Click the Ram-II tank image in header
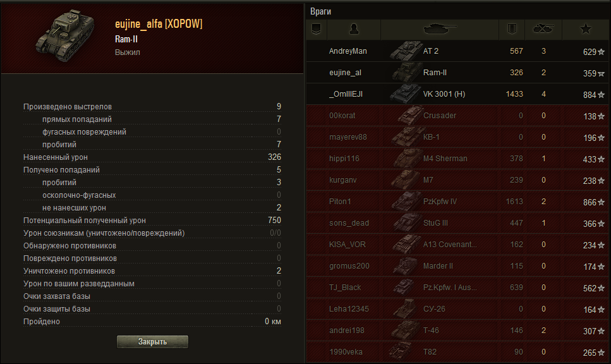The image size is (611, 364). coord(66,36)
